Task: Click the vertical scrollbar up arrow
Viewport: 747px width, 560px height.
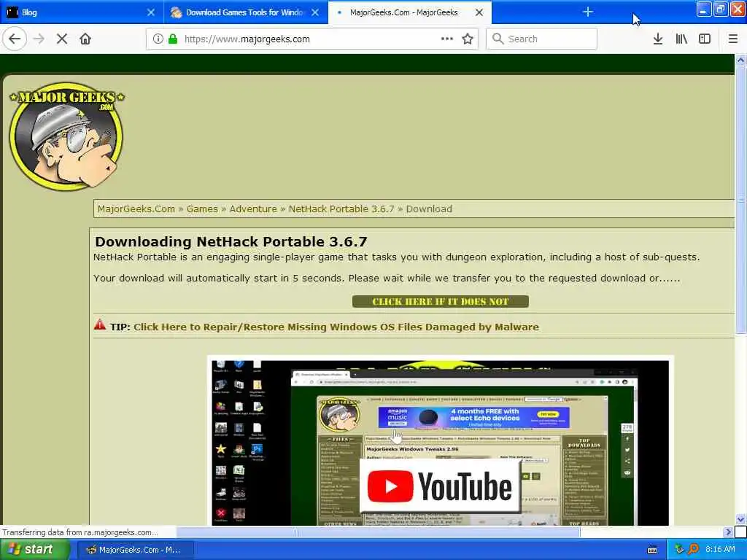Action: click(x=740, y=60)
